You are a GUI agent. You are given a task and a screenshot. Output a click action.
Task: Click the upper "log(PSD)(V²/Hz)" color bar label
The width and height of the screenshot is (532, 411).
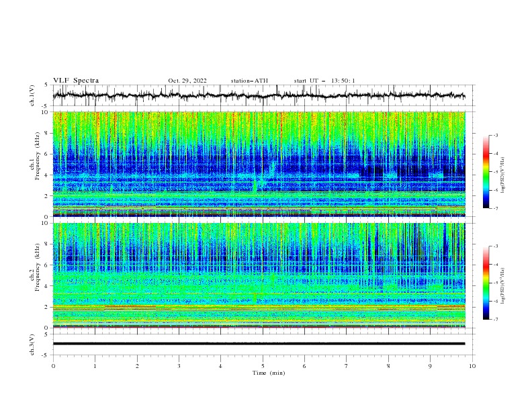point(502,175)
